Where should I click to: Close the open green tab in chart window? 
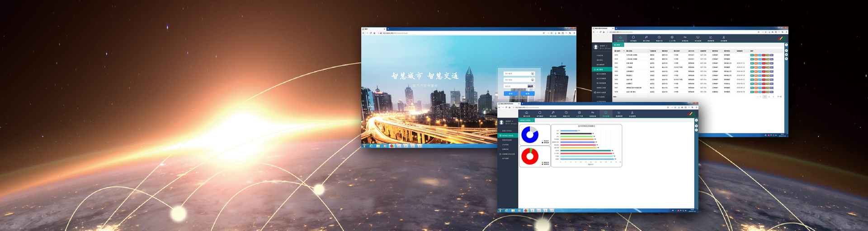pyautogui.click(x=532, y=120)
